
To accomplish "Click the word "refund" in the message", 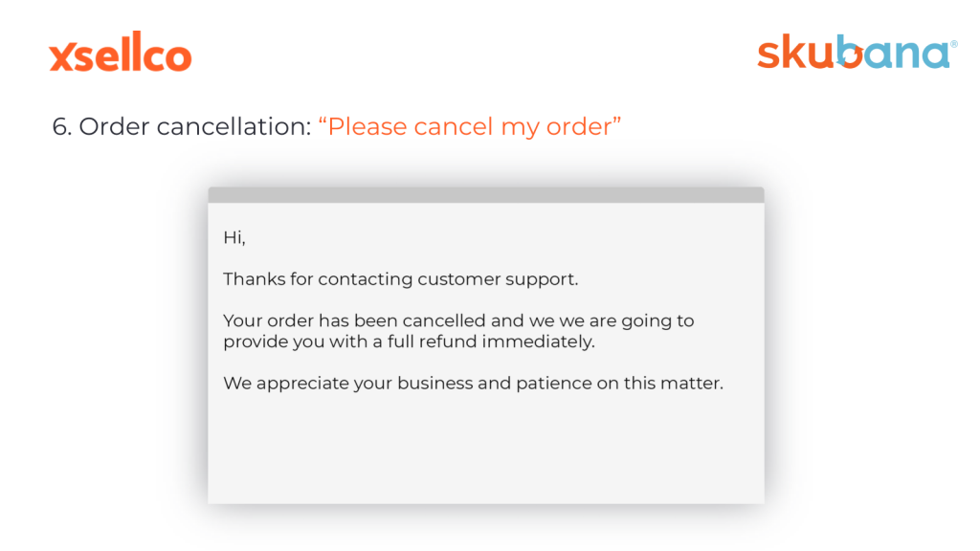I will (448, 342).
